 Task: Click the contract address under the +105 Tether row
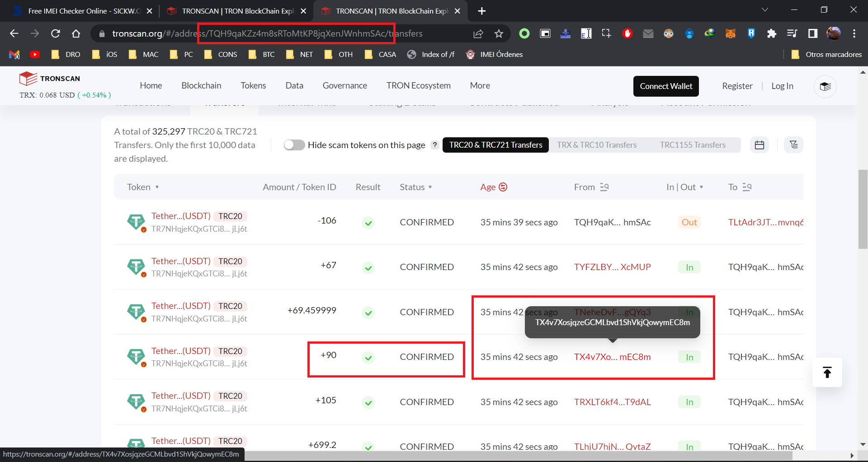[199, 409]
